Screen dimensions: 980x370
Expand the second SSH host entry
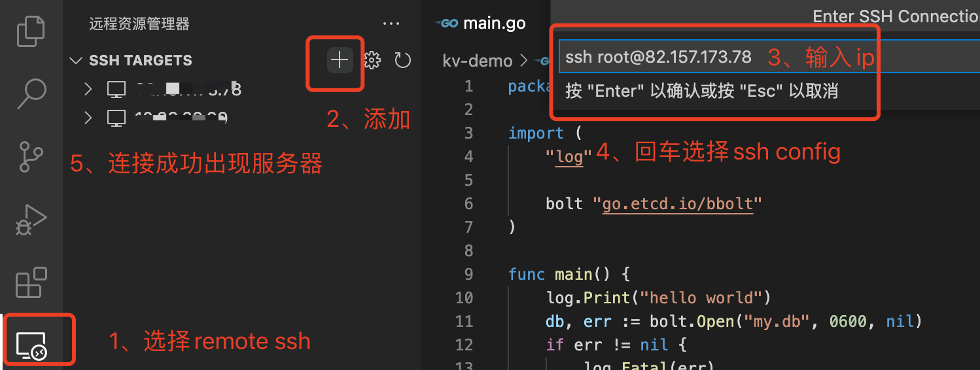[88, 118]
